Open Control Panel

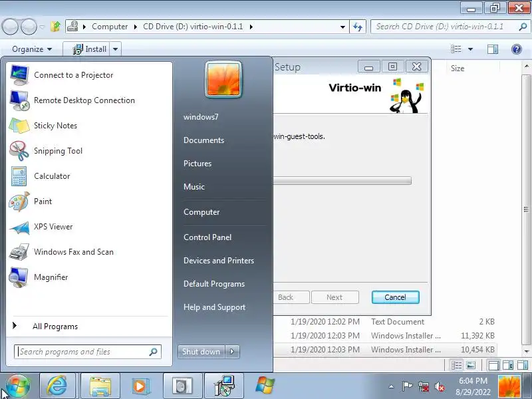coord(207,237)
